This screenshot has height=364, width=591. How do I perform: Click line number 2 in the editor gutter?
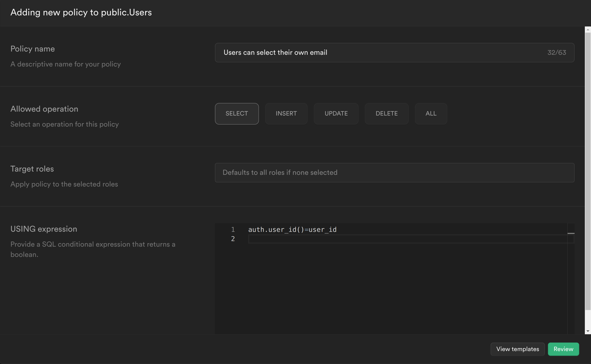click(x=233, y=239)
